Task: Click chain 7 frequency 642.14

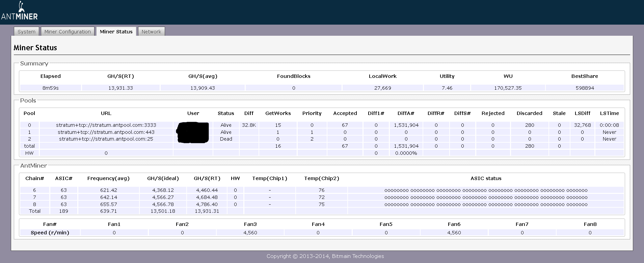Action: click(108, 197)
